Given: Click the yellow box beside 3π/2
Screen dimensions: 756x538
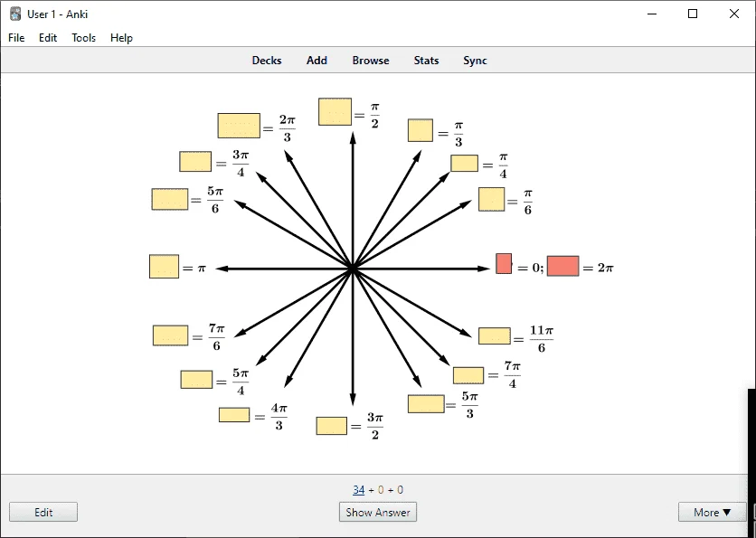Looking at the screenshot, I should pos(332,426).
